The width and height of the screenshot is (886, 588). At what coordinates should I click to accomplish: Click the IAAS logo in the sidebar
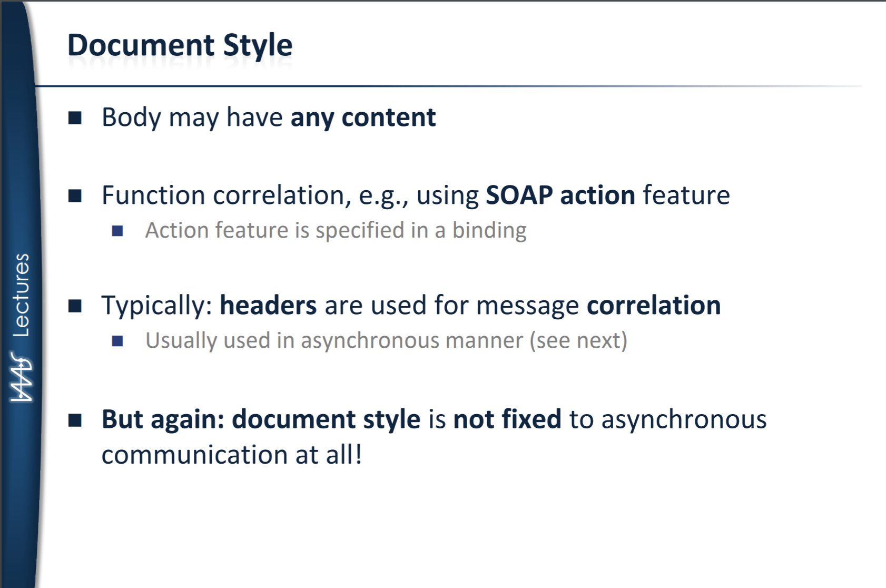(x=21, y=377)
